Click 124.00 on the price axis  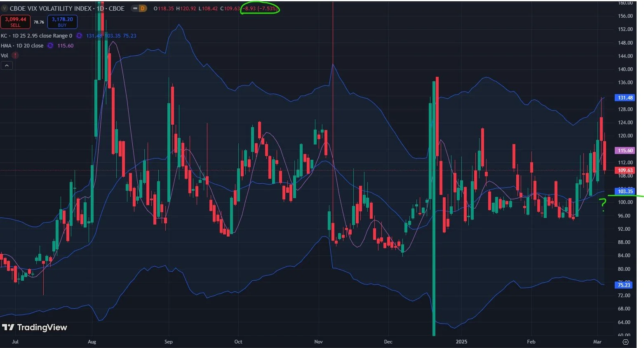pos(625,123)
